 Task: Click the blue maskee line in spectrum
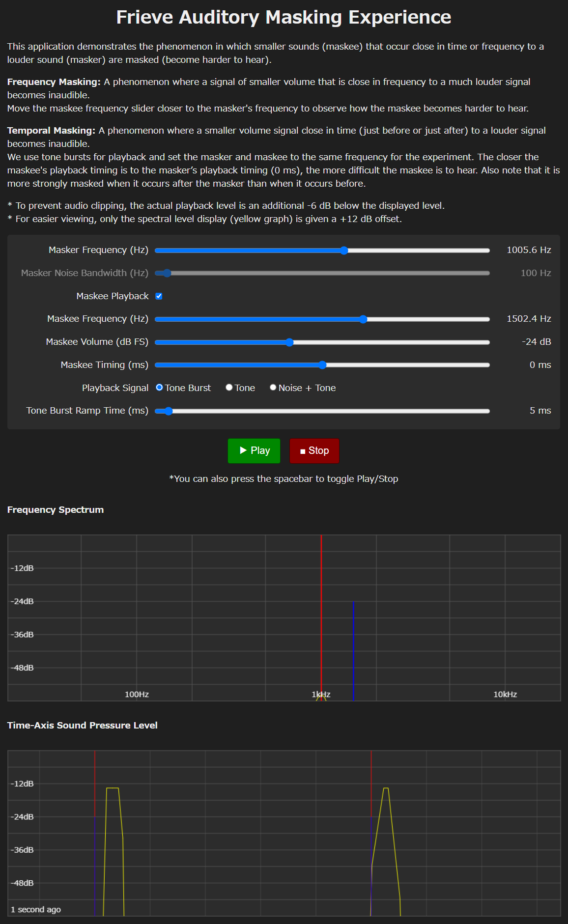(x=353, y=651)
